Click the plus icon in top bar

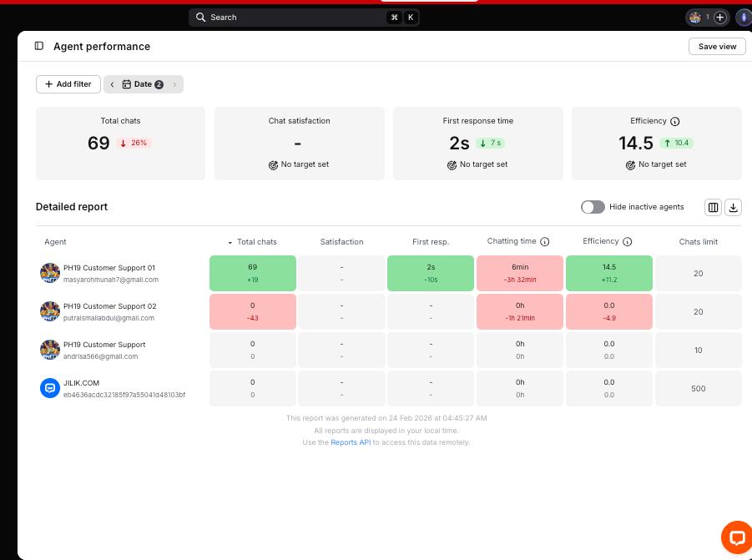coord(720,18)
